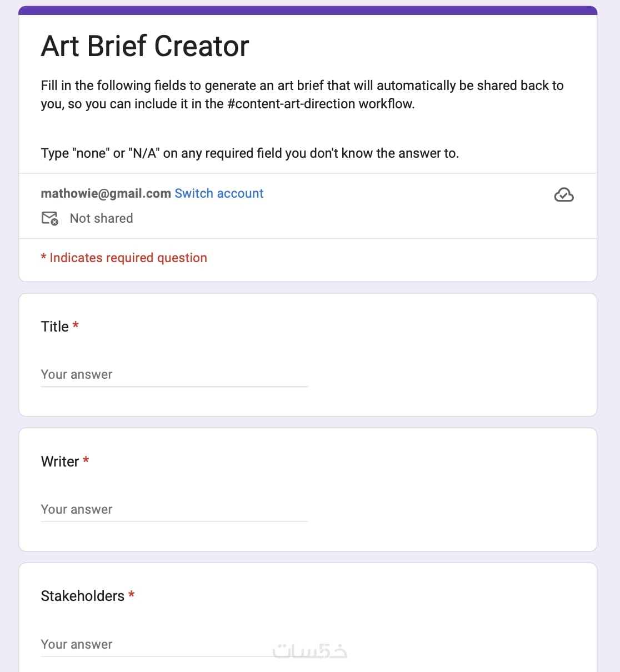Click the Not shared status text
Viewport: 620px width, 672px height.
point(101,218)
